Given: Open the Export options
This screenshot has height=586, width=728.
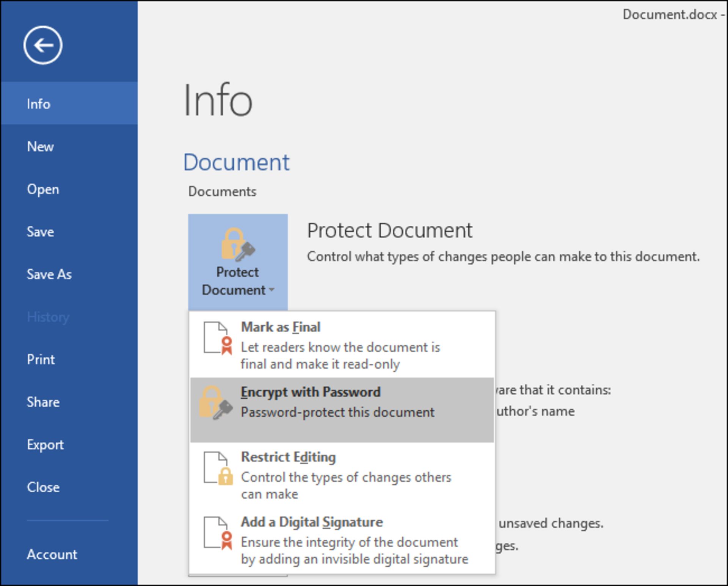Looking at the screenshot, I should 45,445.
